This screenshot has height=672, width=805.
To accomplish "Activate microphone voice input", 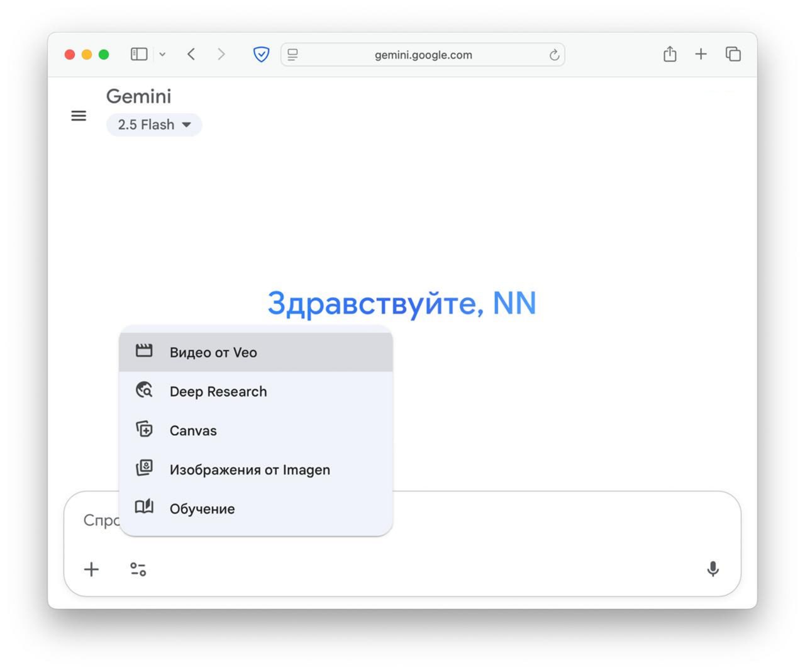I will pyautogui.click(x=713, y=569).
